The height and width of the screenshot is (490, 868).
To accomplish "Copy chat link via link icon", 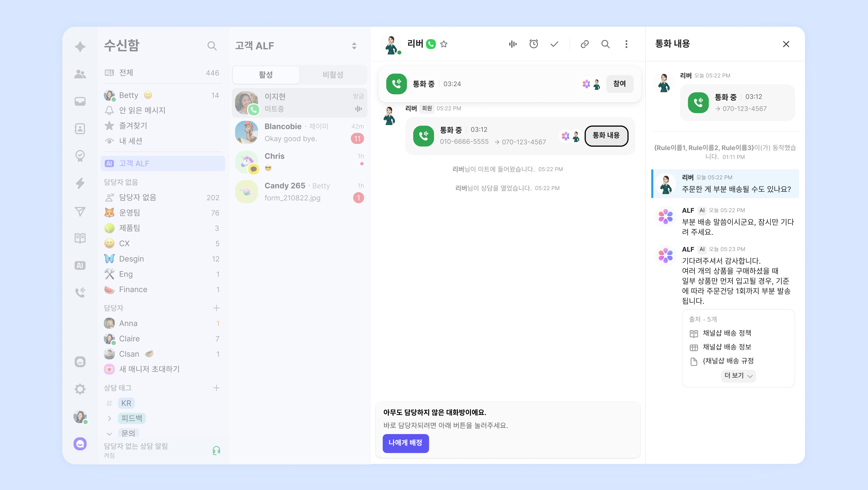I will (585, 44).
